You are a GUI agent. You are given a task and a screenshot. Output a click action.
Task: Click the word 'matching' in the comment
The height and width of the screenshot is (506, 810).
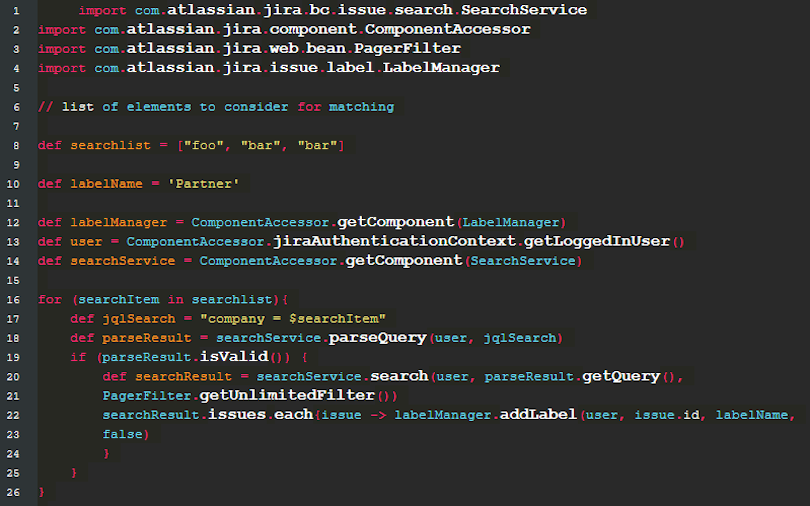[362, 107]
